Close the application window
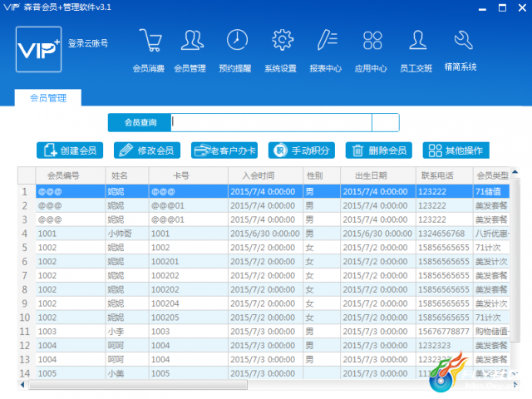 click(523, 7)
